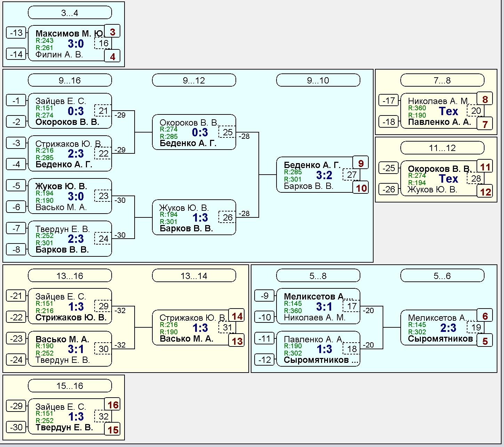504x447 pixels.
Task: Click the place 12 badge
Action: pyautogui.click(x=485, y=192)
